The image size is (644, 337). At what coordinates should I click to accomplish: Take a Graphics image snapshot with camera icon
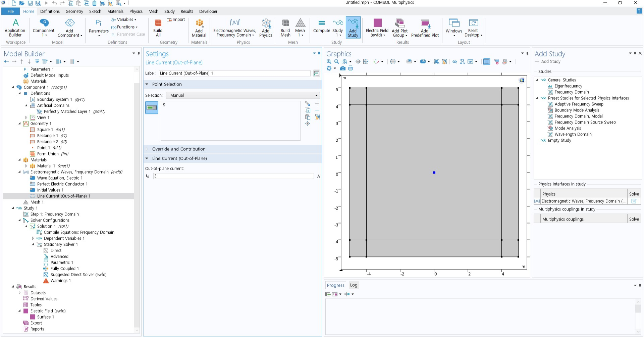pos(342,68)
